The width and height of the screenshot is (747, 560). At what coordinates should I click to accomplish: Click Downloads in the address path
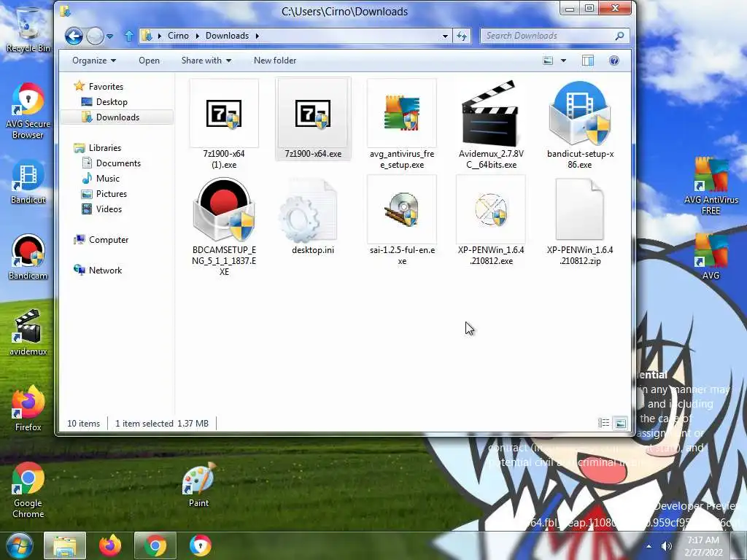point(228,36)
